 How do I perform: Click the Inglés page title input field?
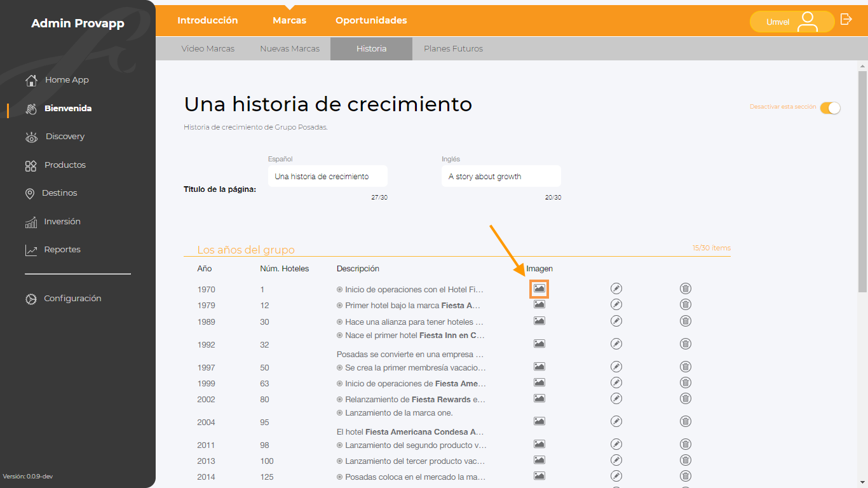tap(501, 176)
